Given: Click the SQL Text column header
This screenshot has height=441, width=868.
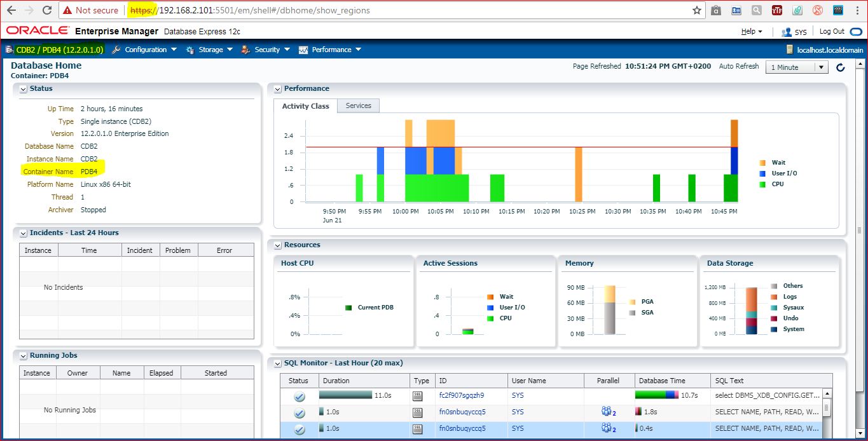Looking at the screenshot, I should pos(771,381).
